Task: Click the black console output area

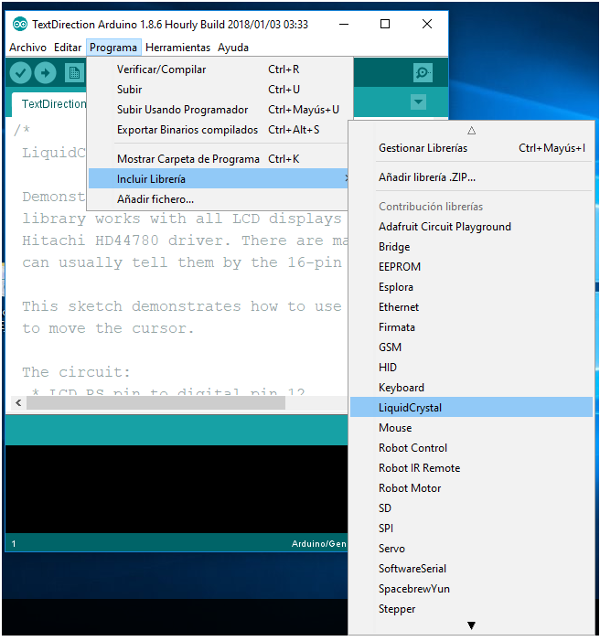Action: tap(177, 489)
